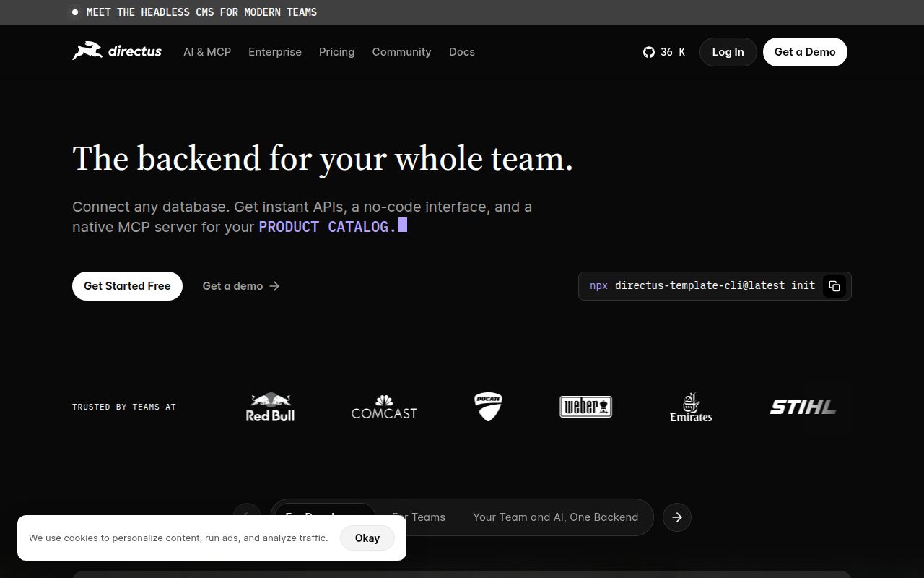Click the Log In button
924x578 pixels.
coord(728,52)
